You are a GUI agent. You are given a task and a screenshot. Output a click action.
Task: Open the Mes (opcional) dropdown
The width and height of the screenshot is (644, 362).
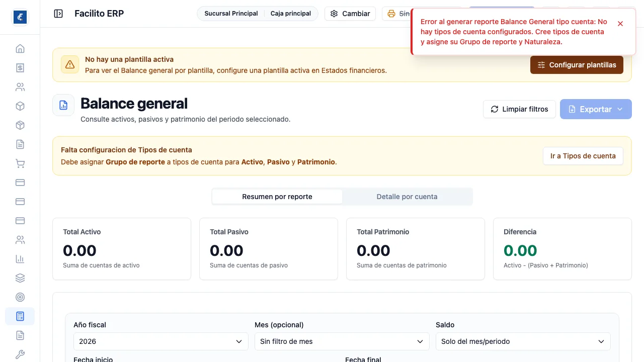[x=342, y=341]
